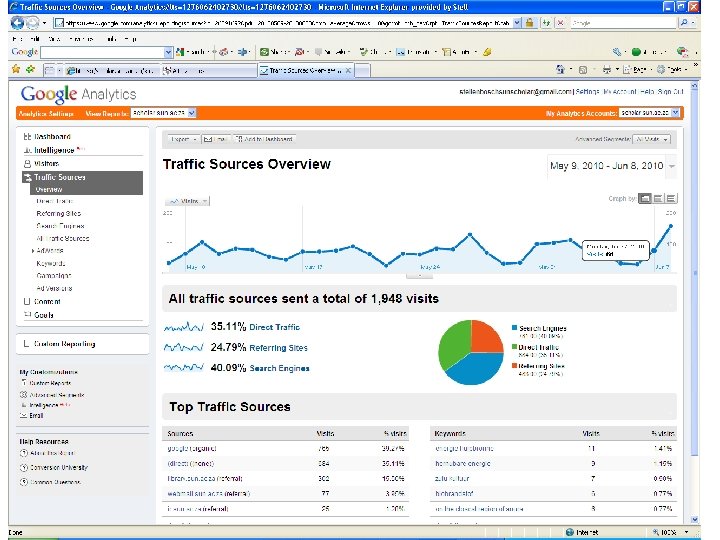Click the search magnifier icon
Viewport: 720px width, 540px height.
[684, 22]
